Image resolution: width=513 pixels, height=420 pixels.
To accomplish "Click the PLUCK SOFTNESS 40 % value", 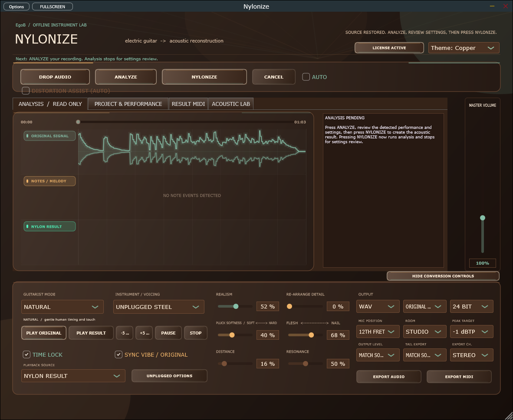I will (268, 335).
